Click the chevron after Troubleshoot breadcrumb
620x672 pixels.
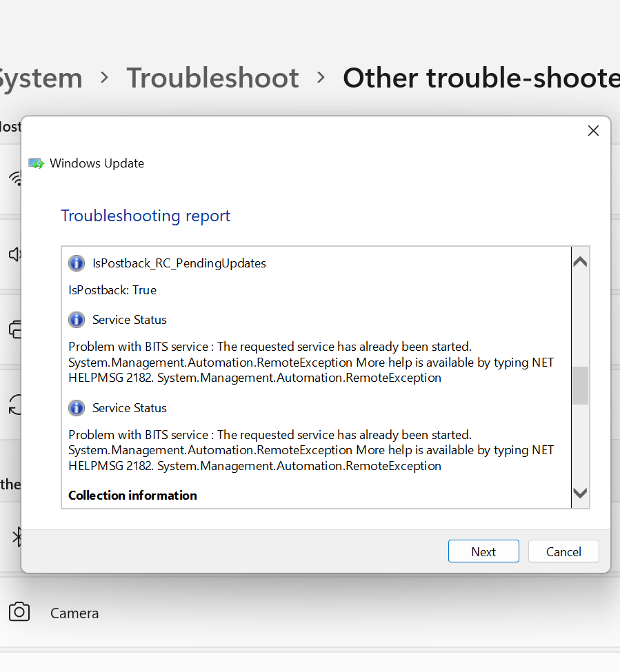321,78
